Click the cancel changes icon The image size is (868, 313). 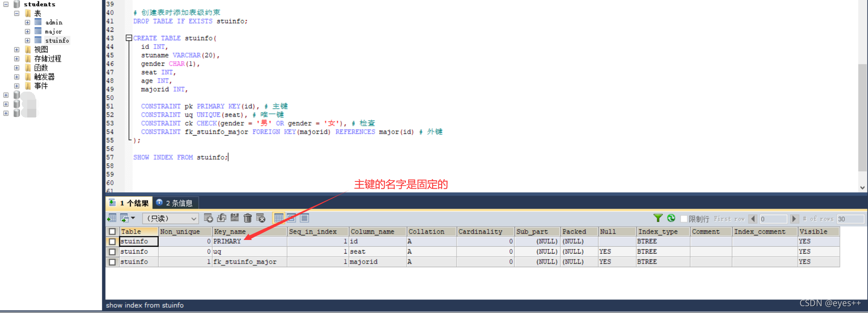(x=261, y=218)
